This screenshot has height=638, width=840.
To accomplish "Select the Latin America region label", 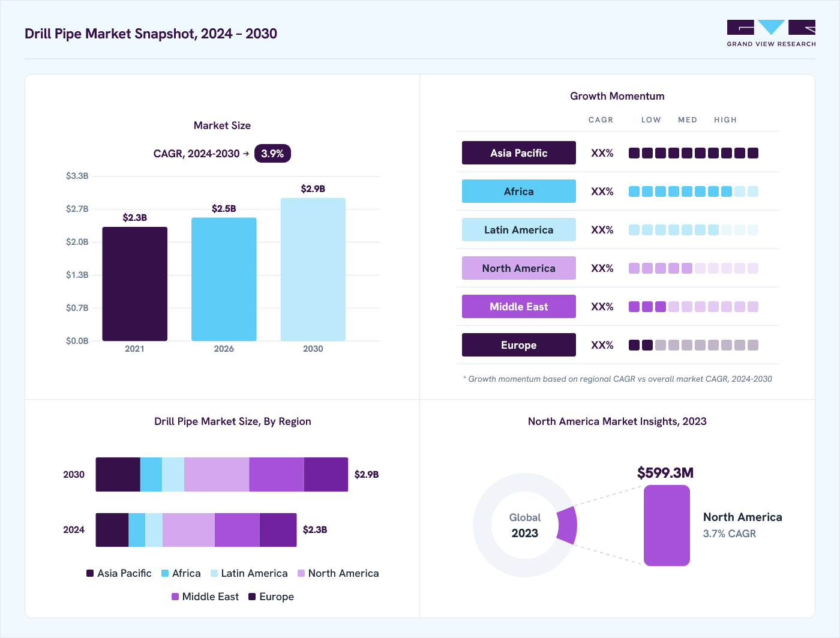I will tap(519, 230).
